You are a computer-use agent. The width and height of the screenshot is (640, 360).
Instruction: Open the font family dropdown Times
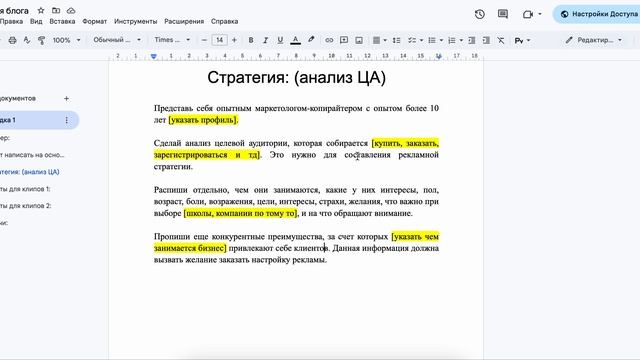(172, 40)
